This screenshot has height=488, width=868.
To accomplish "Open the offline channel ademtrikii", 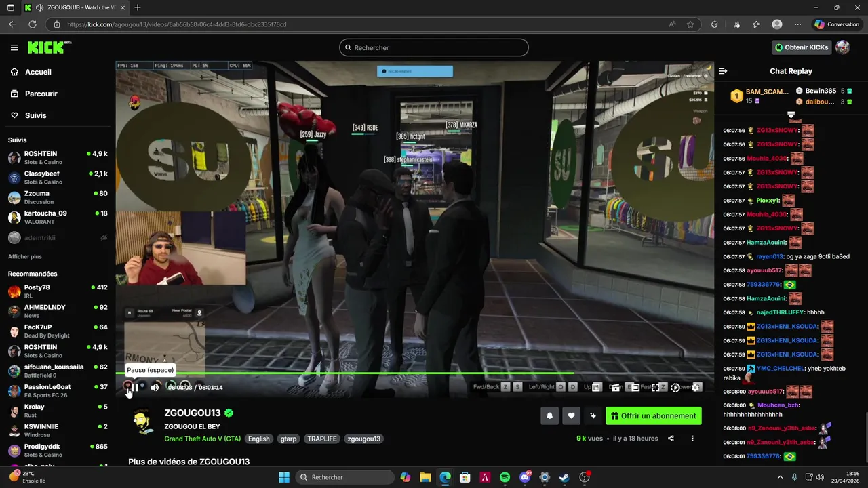I will [x=58, y=238].
